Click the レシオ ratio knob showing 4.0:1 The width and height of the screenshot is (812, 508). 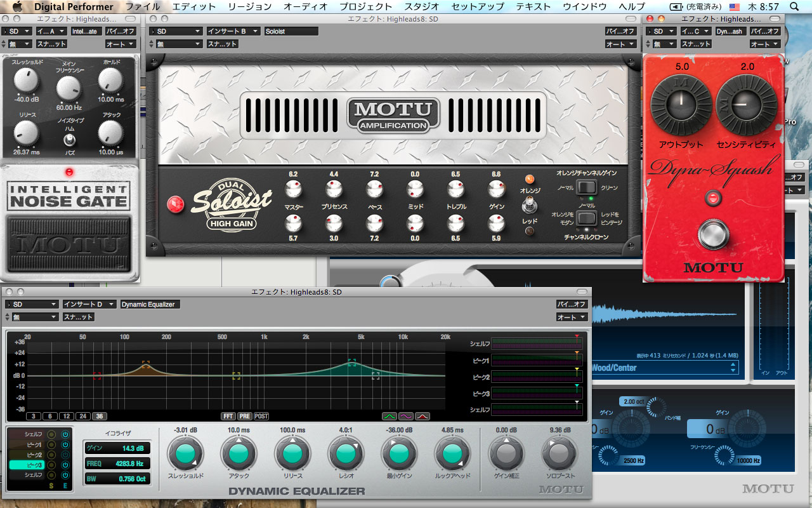pos(346,453)
